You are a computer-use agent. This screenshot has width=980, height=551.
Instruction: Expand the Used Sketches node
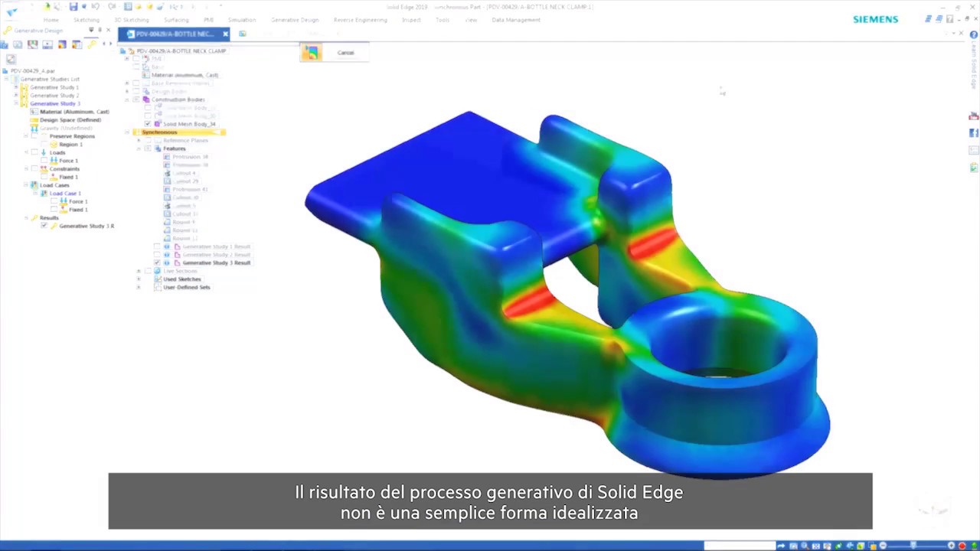[x=139, y=279]
